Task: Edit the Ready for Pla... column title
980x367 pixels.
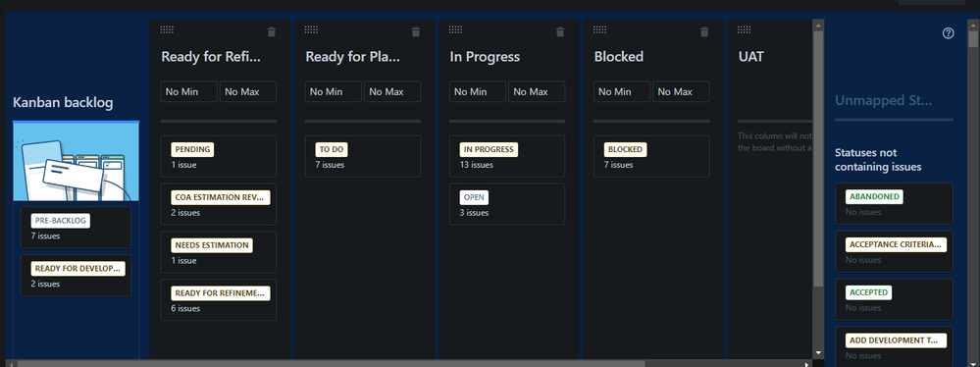Action: point(352,57)
